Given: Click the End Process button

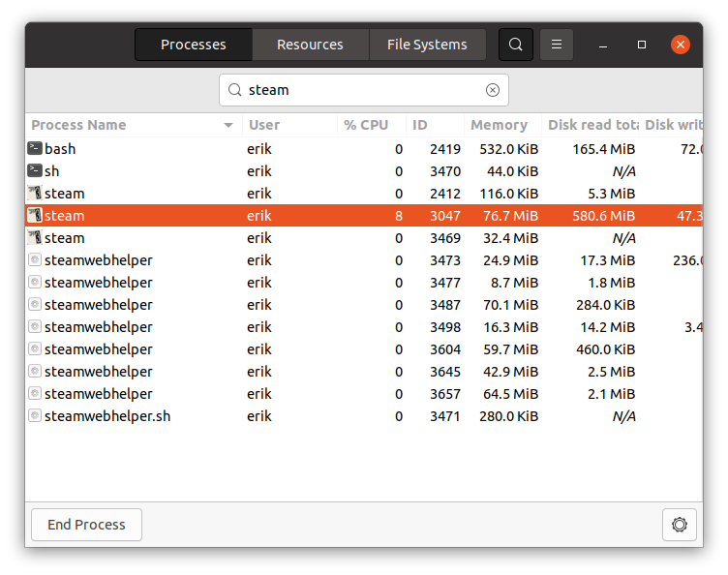Looking at the screenshot, I should (86, 525).
